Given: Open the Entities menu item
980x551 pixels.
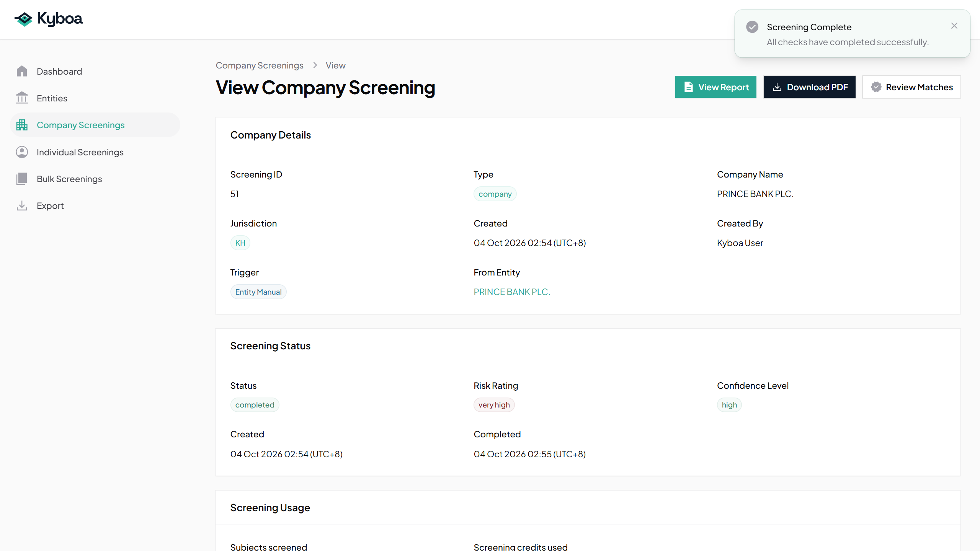Looking at the screenshot, I should (x=95, y=98).
